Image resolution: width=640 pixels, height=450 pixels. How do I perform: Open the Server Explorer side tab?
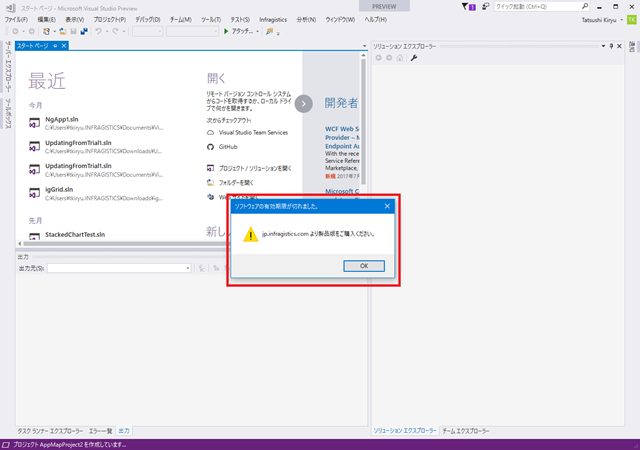pos(8,67)
